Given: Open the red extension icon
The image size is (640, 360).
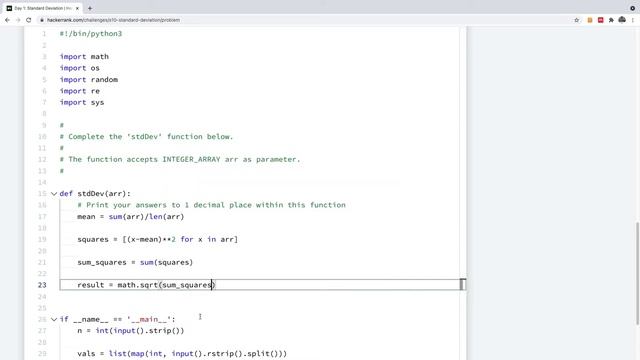Looking at the screenshot, I should click(x=600, y=20).
